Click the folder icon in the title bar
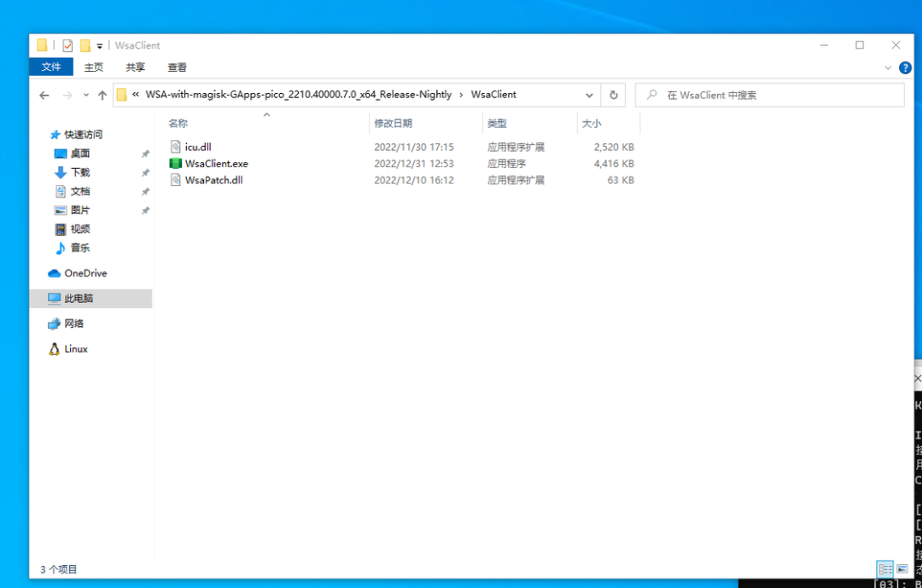Screen dimensions: 922x588 43,45
